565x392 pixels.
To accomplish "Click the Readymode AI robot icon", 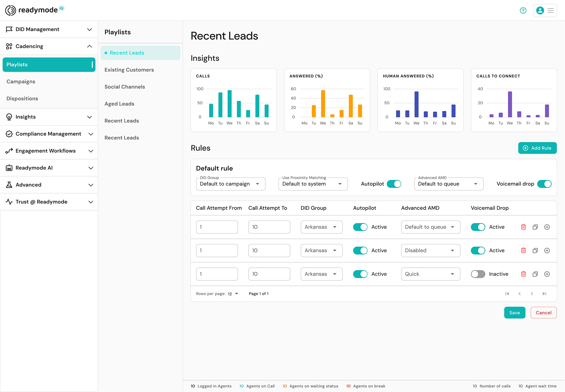I will 9,168.
